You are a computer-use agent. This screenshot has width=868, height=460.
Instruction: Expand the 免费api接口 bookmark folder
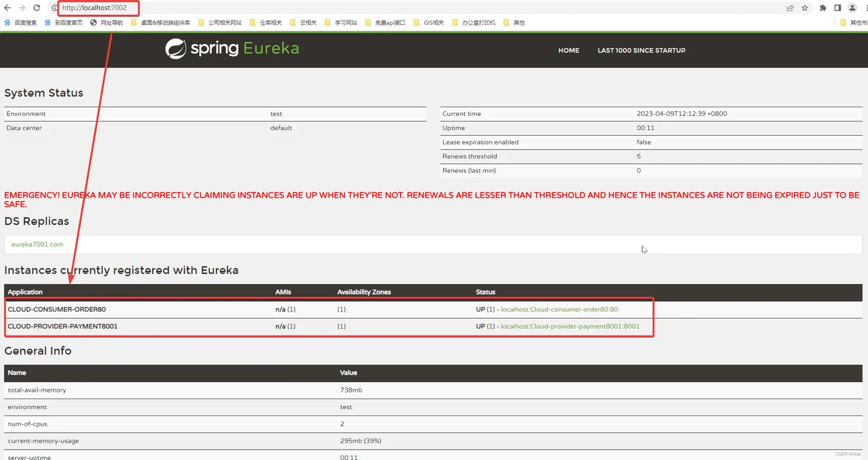(385, 23)
